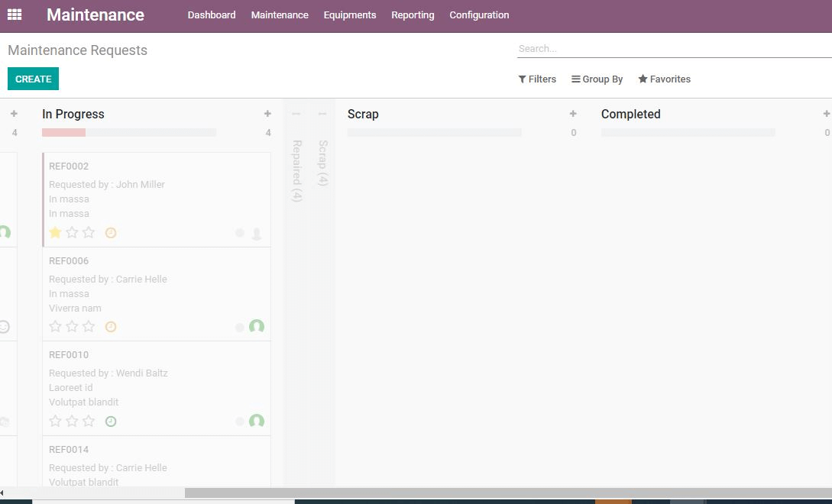This screenshot has width=832, height=504.
Task: Set first priority star on REF0006
Action: (x=55, y=326)
